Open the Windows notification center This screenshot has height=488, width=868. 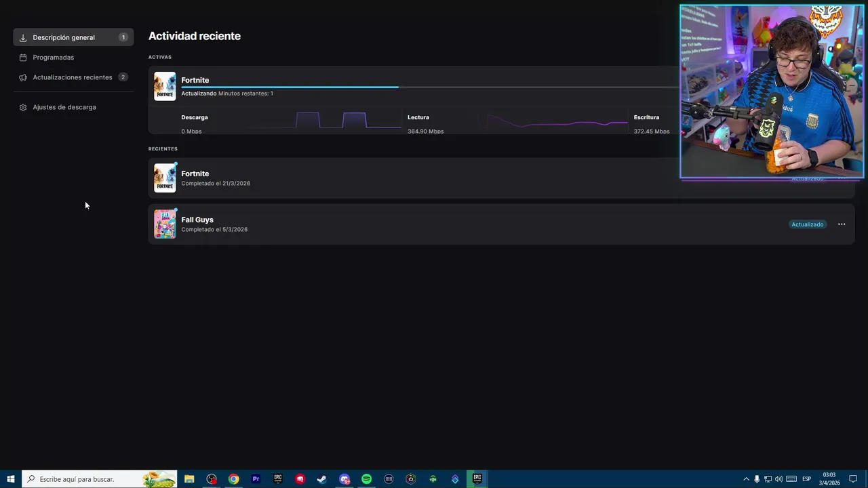click(853, 479)
